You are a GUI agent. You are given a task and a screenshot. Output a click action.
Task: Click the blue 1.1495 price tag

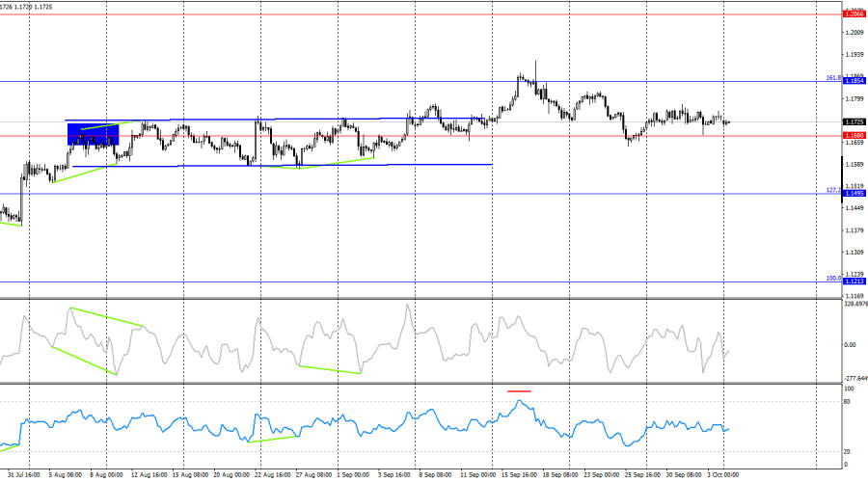pos(854,194)
